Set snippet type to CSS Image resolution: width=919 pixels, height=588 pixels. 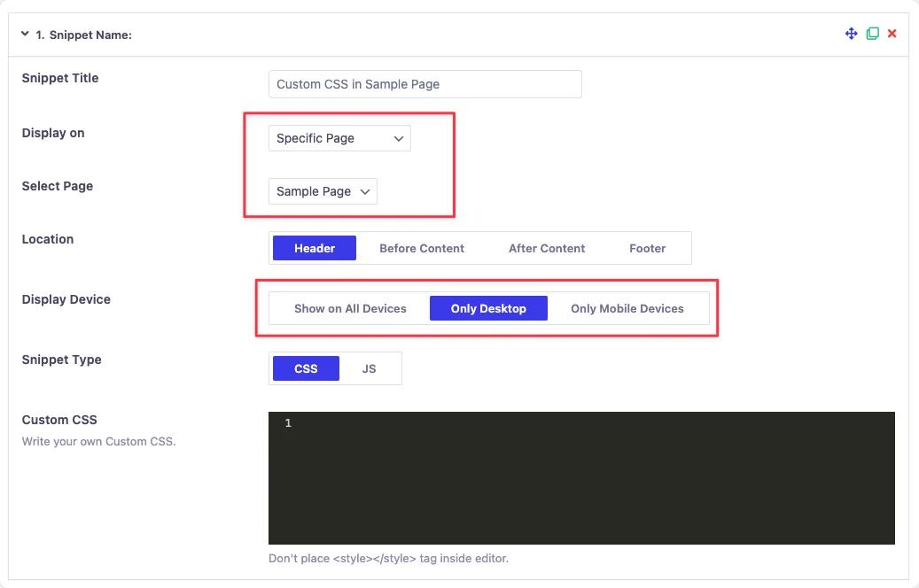pos(306,369)
